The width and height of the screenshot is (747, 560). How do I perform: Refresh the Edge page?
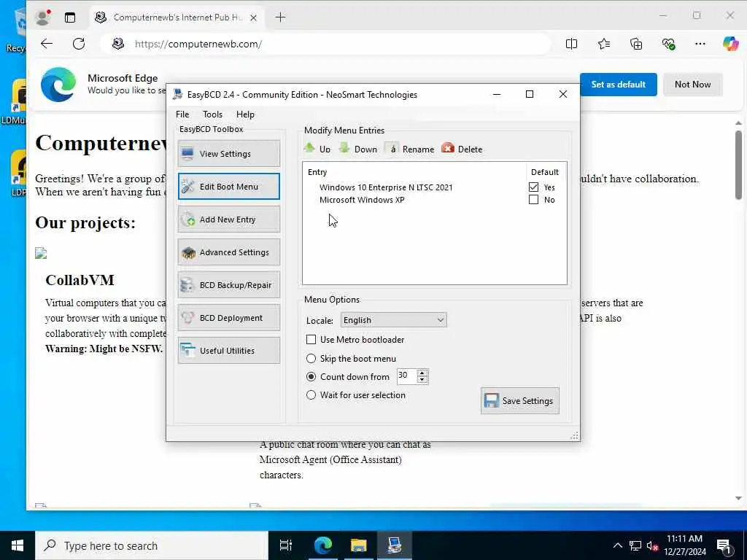pyautogui.click(x=79, y=44)
